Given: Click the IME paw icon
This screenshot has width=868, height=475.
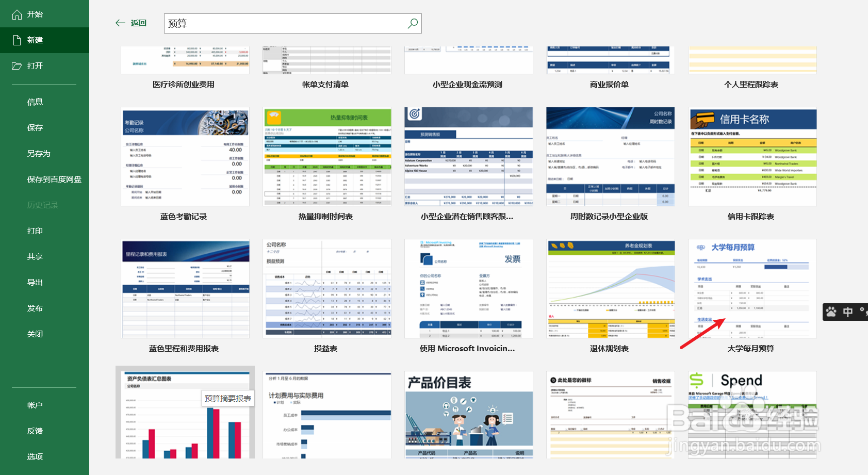Looking at the screenshot, I should [x=831, y=312].
